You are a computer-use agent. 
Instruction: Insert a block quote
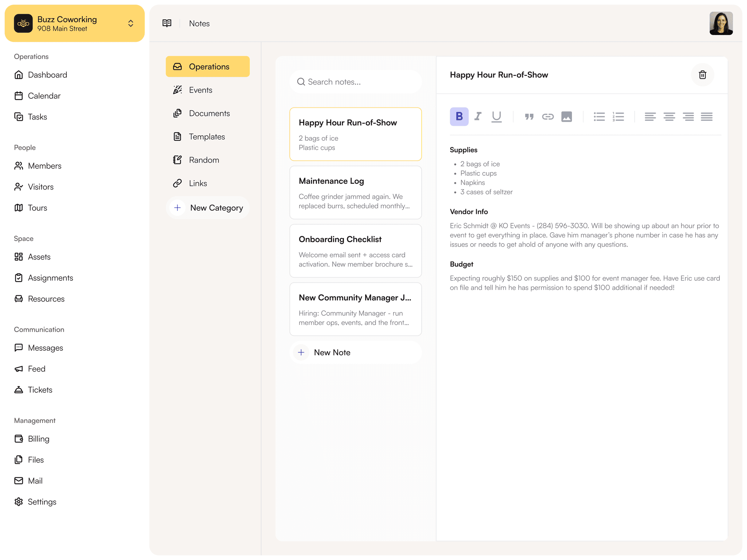click(529, 117)
